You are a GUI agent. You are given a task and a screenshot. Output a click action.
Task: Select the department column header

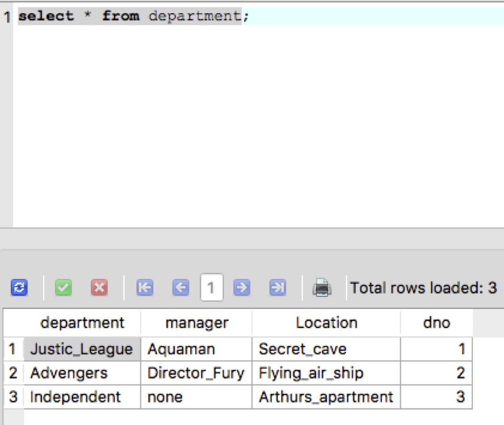tap(82, 323)
